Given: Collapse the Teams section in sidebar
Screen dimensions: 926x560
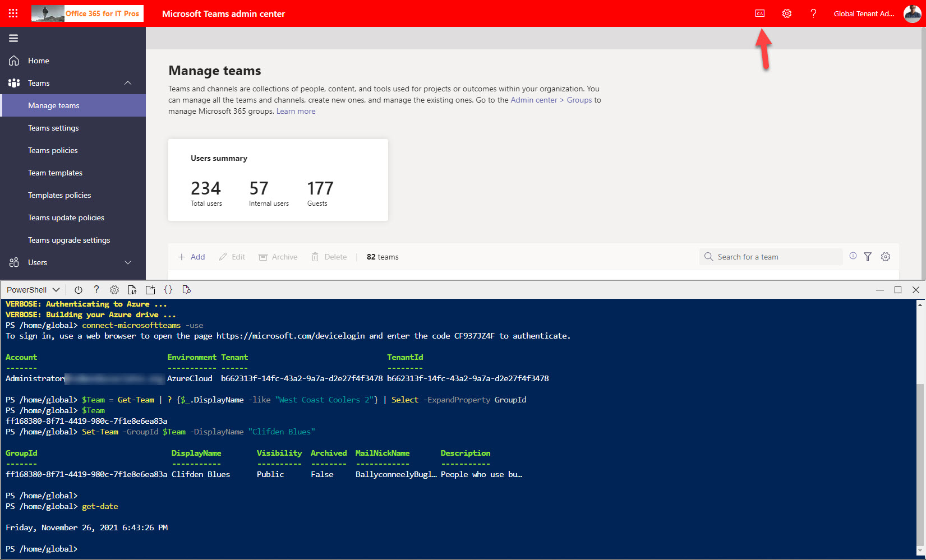Looking at the screenshot, I should (x=128, y=82).
